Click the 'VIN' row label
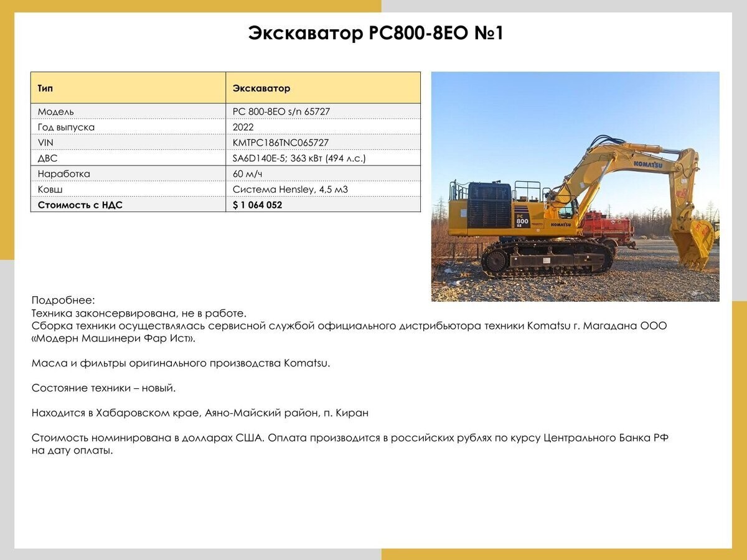Screen dimensions: 747x560 click(45, 142)
